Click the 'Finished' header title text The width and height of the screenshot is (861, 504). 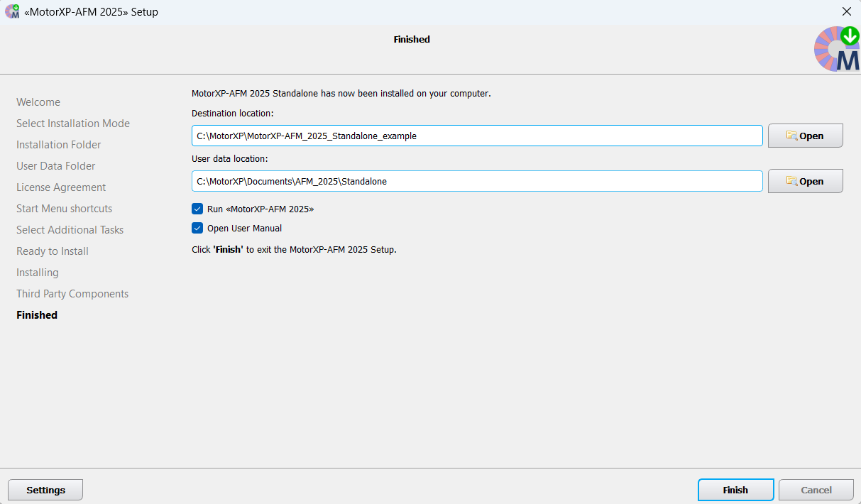[412, 40]
